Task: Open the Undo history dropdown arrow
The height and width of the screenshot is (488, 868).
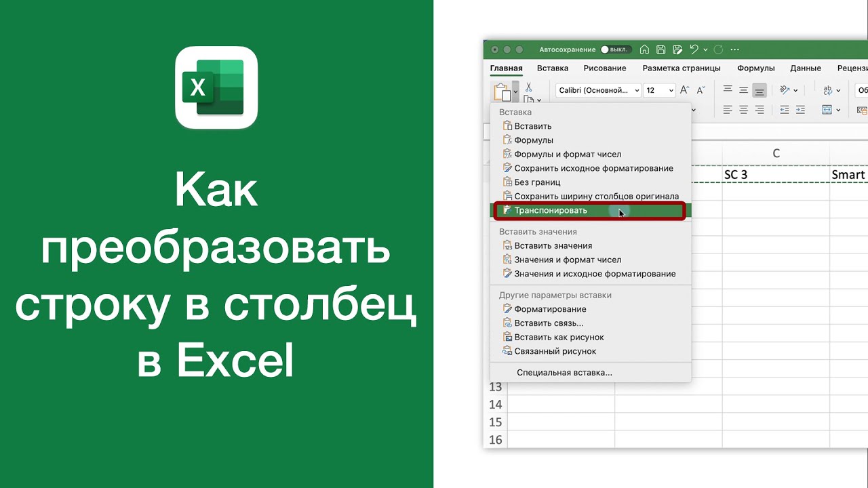Action: [705, 49]
